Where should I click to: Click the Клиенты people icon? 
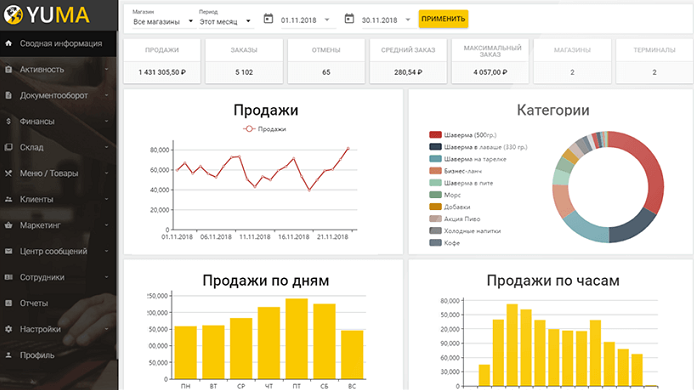pyautogui.click(x=8, y=199)
